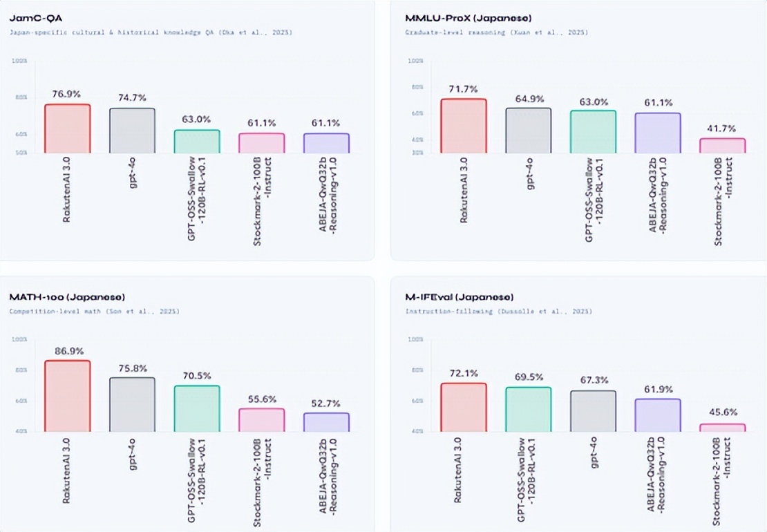Click the MATH-100 (Japanese) chart title
Image resolution: width=767 pixels, height=532 pixels.
pos(67,297)
